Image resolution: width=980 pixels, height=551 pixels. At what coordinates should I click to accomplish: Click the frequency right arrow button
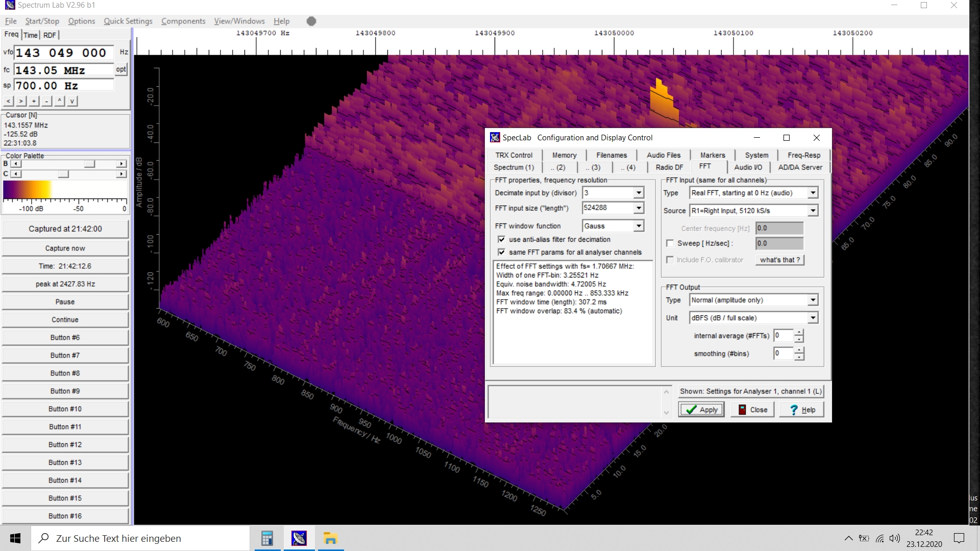(x=21, y=101)
